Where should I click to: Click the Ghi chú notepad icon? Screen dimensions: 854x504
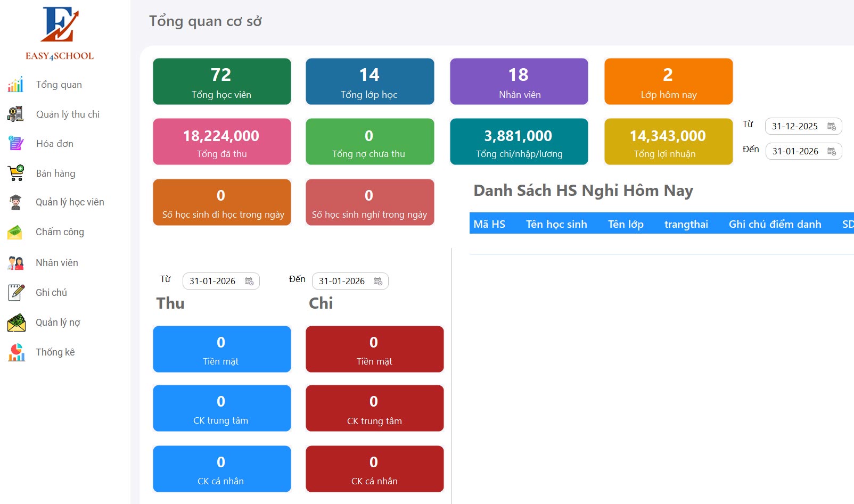click(16, 292)
